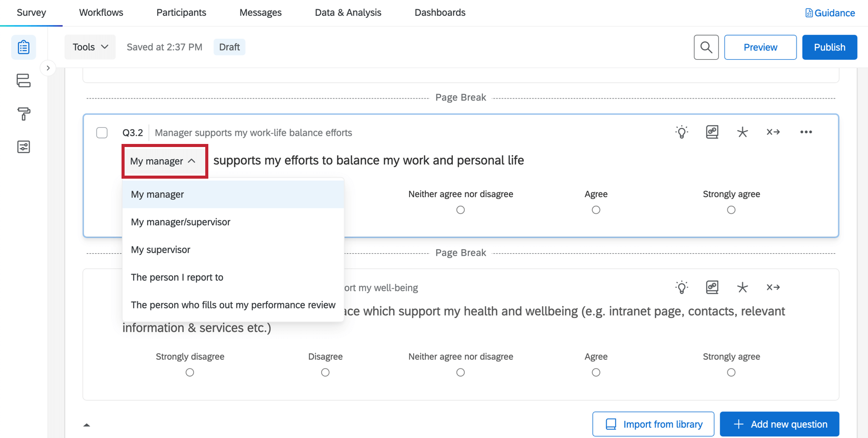Click asterisk required icon on Q3.2
Viewport: 868px width, 438px height.
742,132
